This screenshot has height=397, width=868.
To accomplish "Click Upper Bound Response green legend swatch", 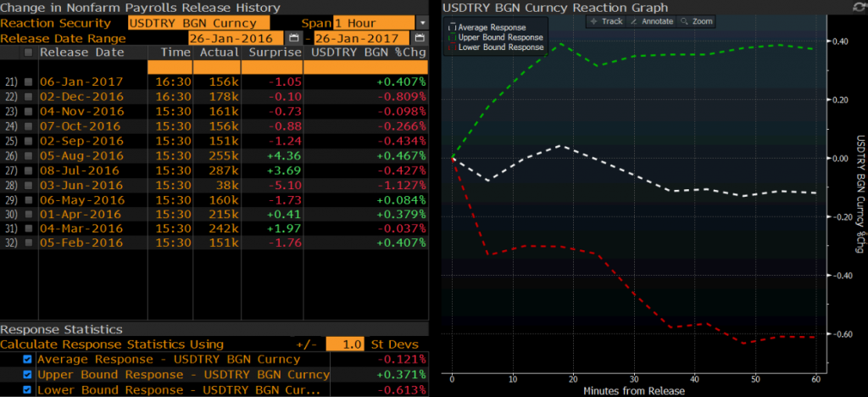I will pos(451,37).
